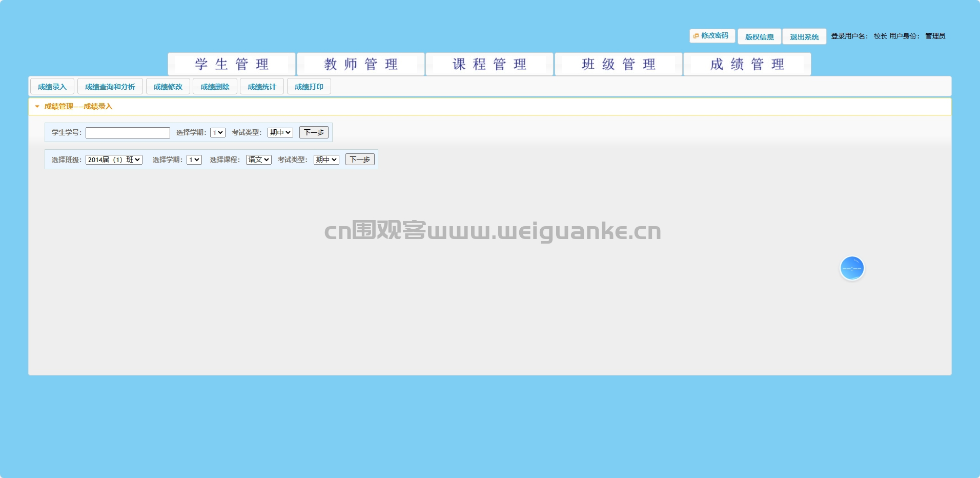Open the 学生管理 menu

tap(232, 64)
